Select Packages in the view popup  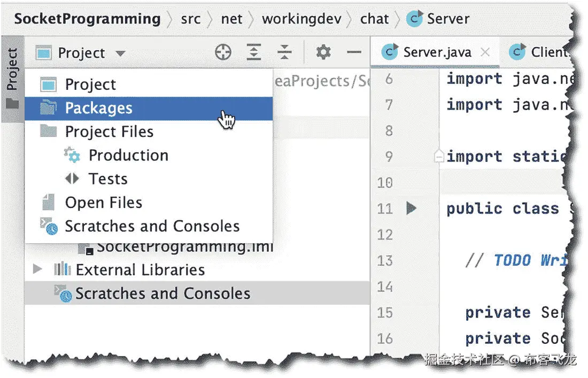98,108
